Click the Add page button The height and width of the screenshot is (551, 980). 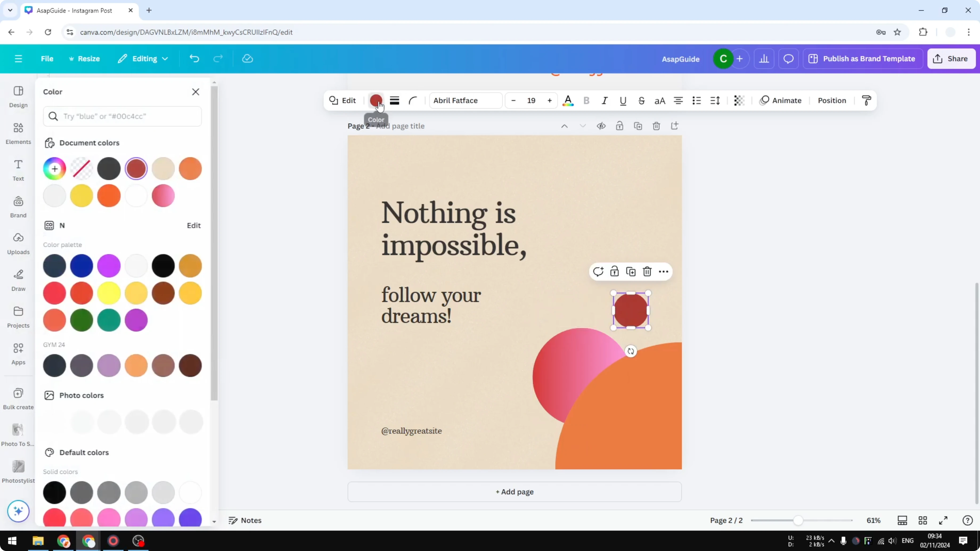coord(514,492)
